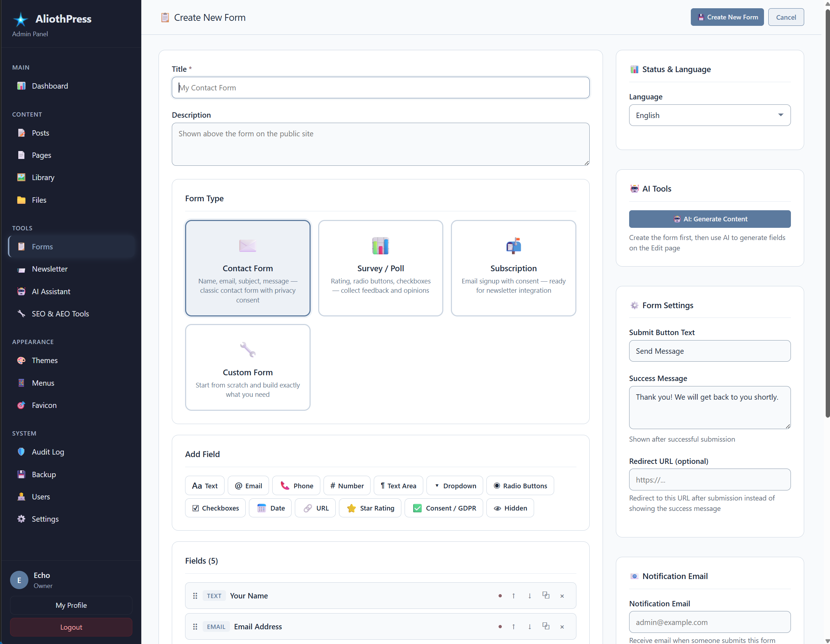Add a Dropdown field type
This screenshot has width=830, height=644.
click(454, 485)
